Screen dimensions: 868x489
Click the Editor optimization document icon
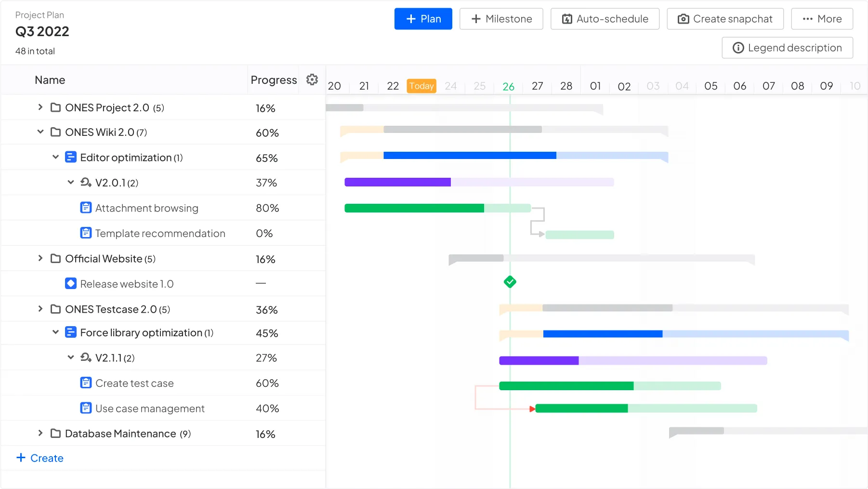(71, 157)
